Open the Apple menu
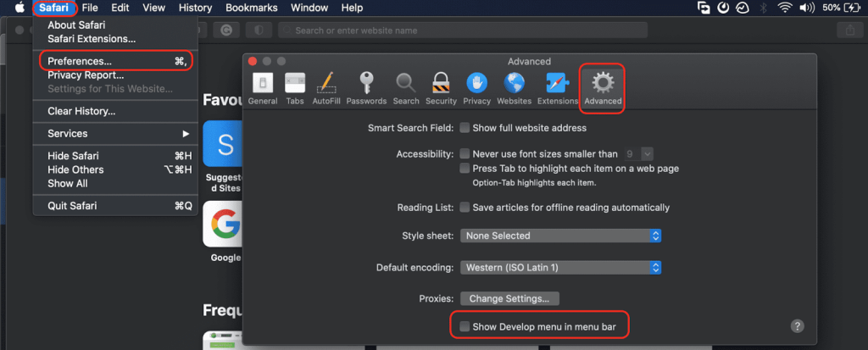The image size is (868, 350). (20, 7)
